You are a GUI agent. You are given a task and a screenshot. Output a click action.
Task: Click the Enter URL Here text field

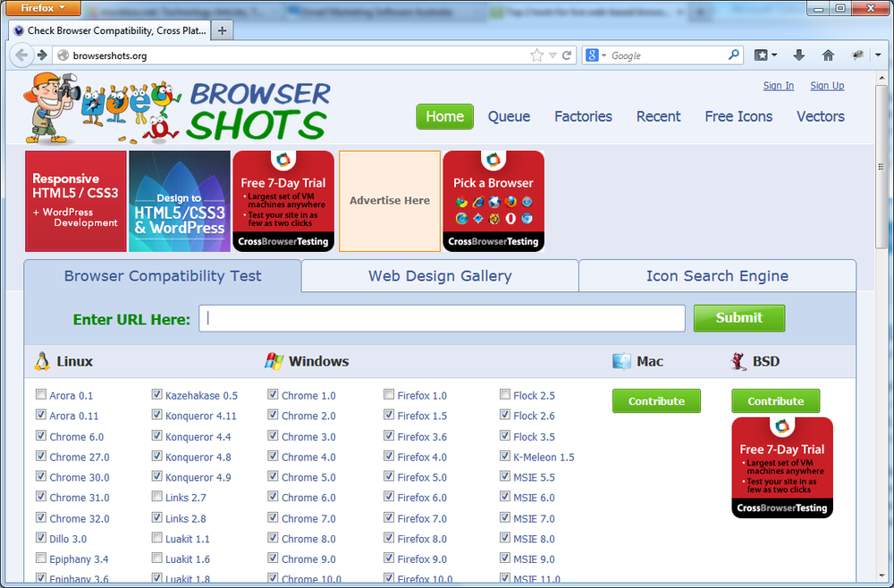pos(442,318)
